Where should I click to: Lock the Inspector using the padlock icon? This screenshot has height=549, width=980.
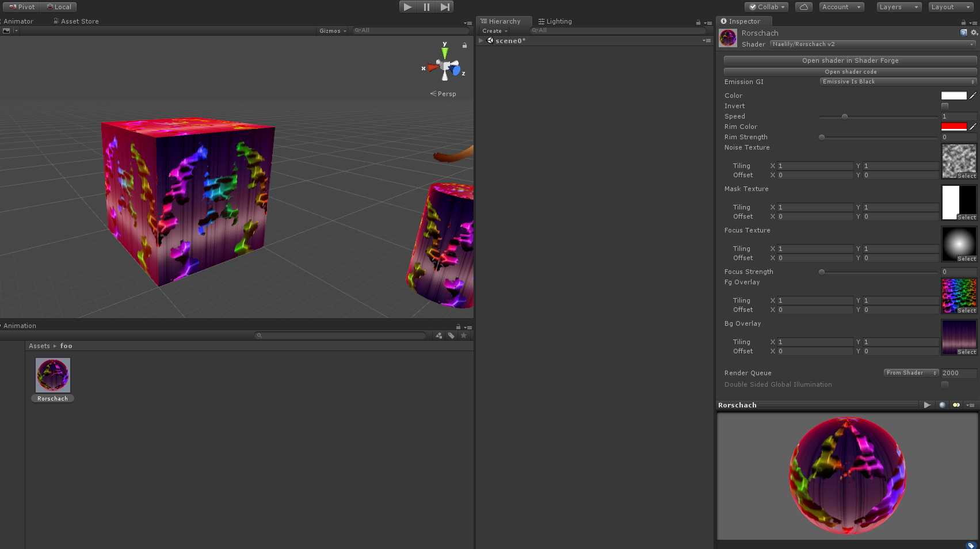pos(964,21)
